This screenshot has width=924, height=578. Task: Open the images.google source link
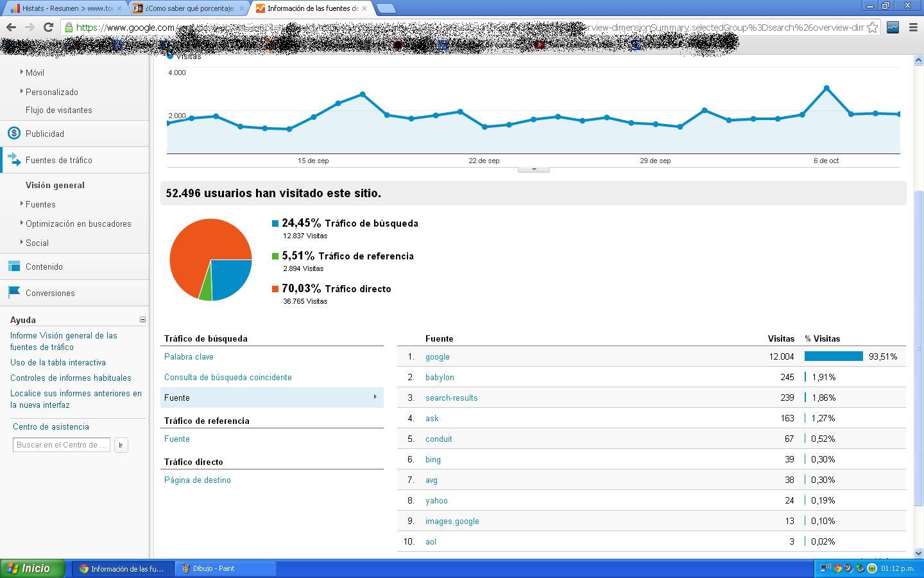[x=452, y=521]
